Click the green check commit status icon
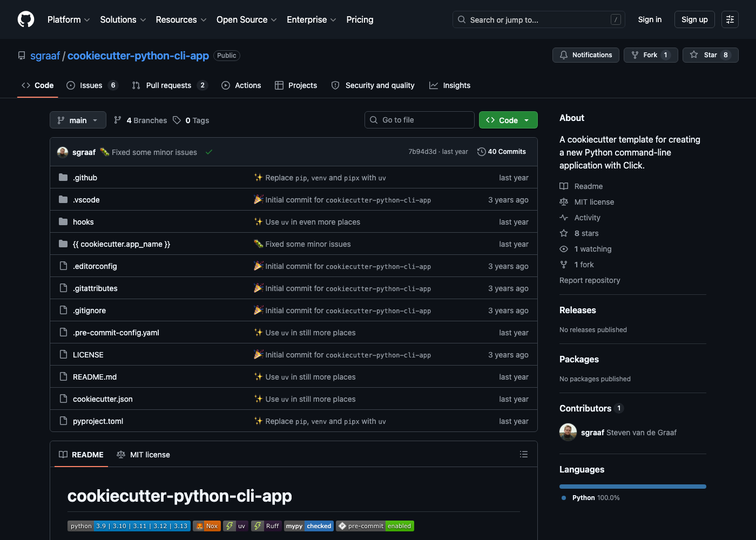The width and height of the screenshot is (756, 540). click(x=209, y=152)
